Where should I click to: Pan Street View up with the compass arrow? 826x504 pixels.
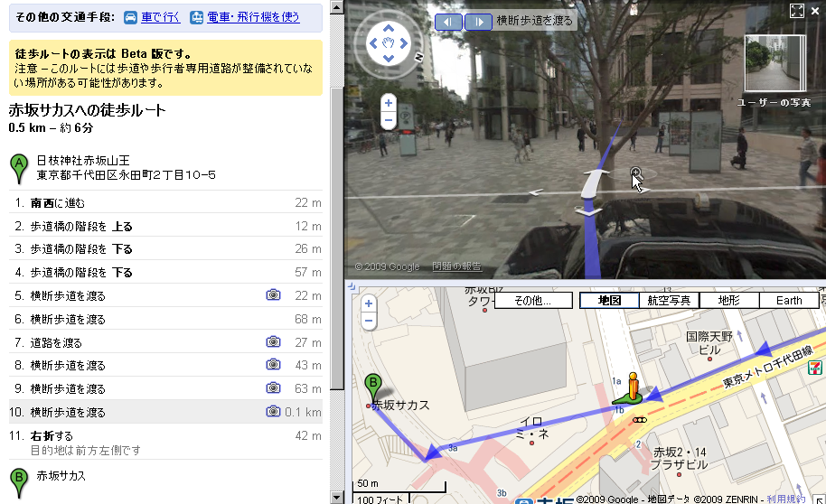(x=389, y=28)
